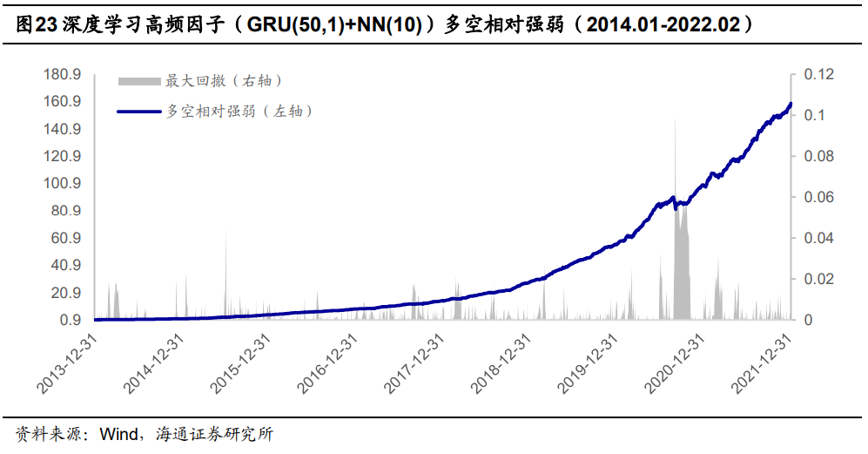Click left axis value 40.9
This screenshot has height=454, width=868.
[x=66, y=266]
